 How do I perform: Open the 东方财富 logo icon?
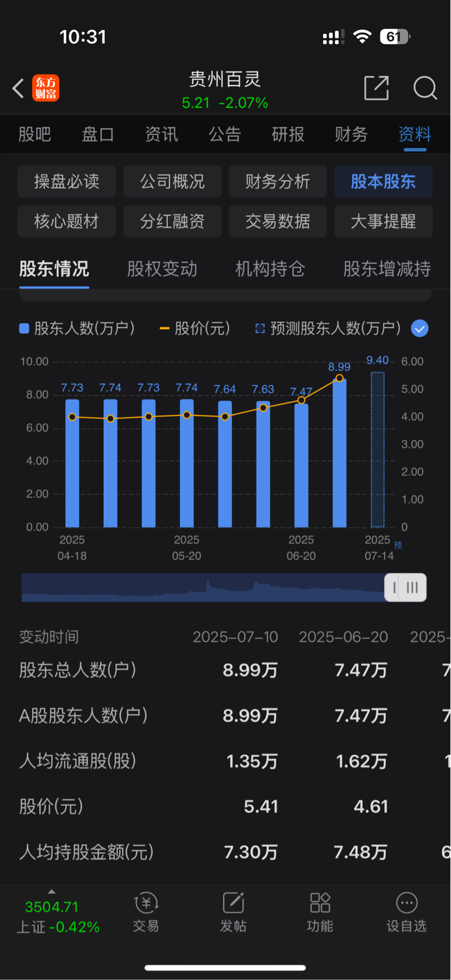(x=46, y=88)
